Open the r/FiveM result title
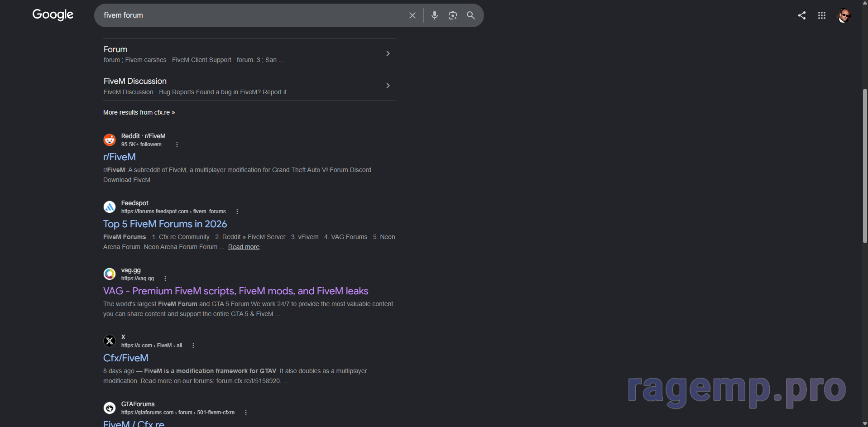This screenshot has height=427, width=868. [120, 157]
